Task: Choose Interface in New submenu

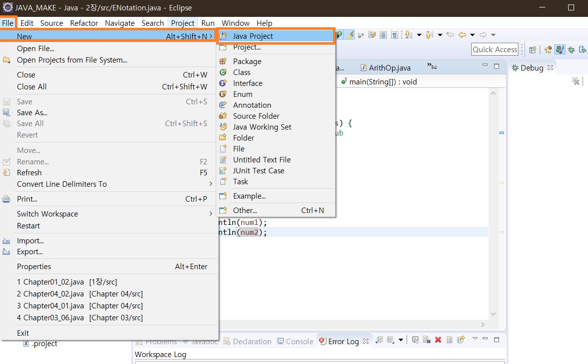Action: tap(276, 83)
